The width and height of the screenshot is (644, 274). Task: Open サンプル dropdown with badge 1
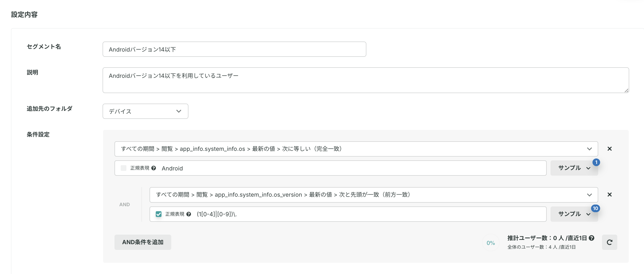(x=574, y=168)
